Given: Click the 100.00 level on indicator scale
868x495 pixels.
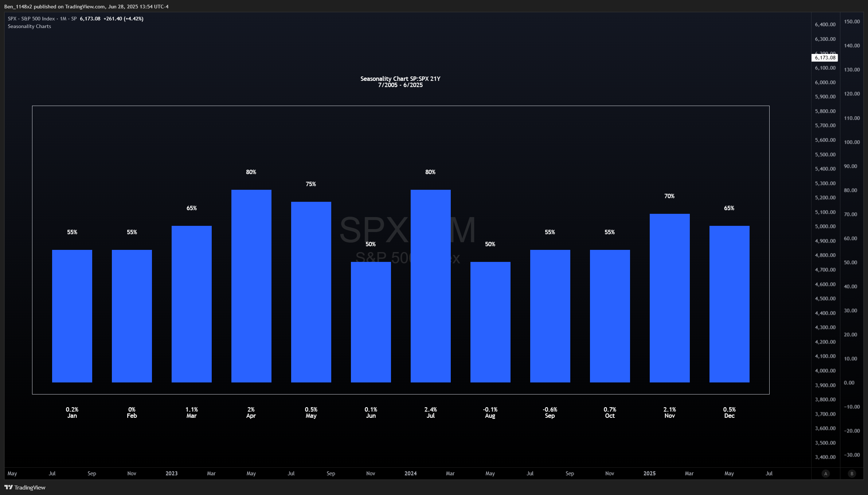Looking at the screenshot, I should point(852,142).
